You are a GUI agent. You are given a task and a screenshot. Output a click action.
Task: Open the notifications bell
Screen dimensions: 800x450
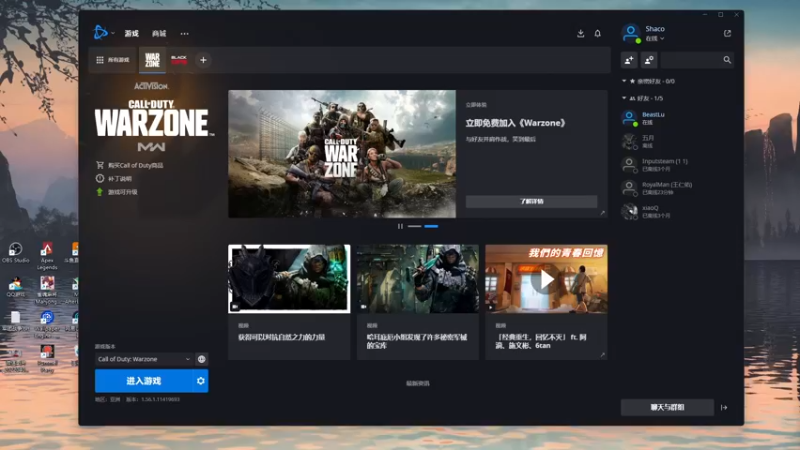point(597,34)
